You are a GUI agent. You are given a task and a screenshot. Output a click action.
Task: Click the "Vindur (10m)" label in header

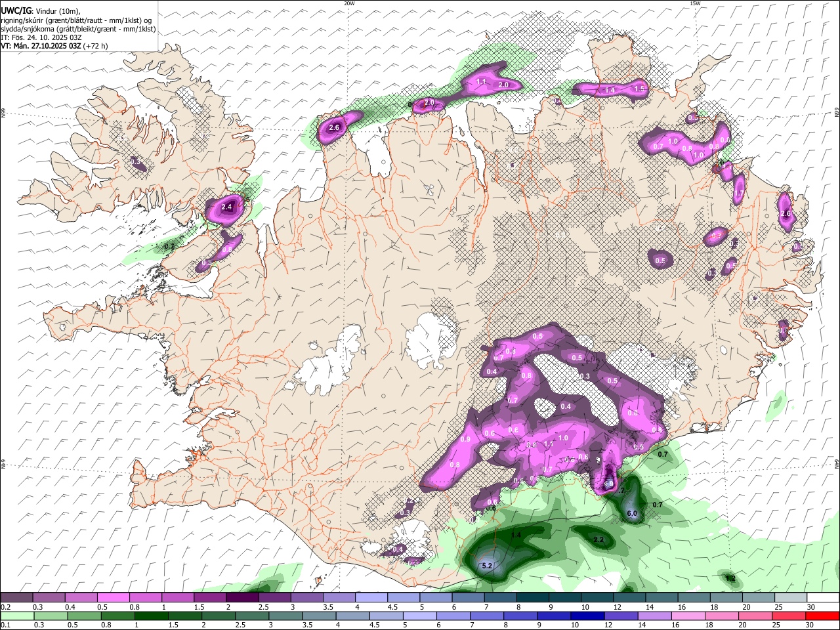57,11
